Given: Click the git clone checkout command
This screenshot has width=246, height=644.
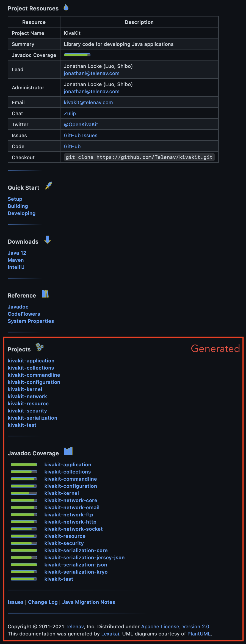Looking at the screenshot, I should click(x=139, y=157).
